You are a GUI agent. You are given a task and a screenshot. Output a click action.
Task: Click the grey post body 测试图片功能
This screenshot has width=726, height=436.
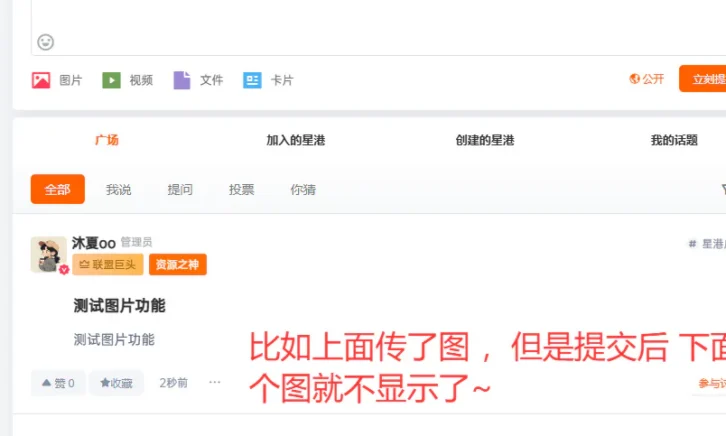[x=114, y=340]
